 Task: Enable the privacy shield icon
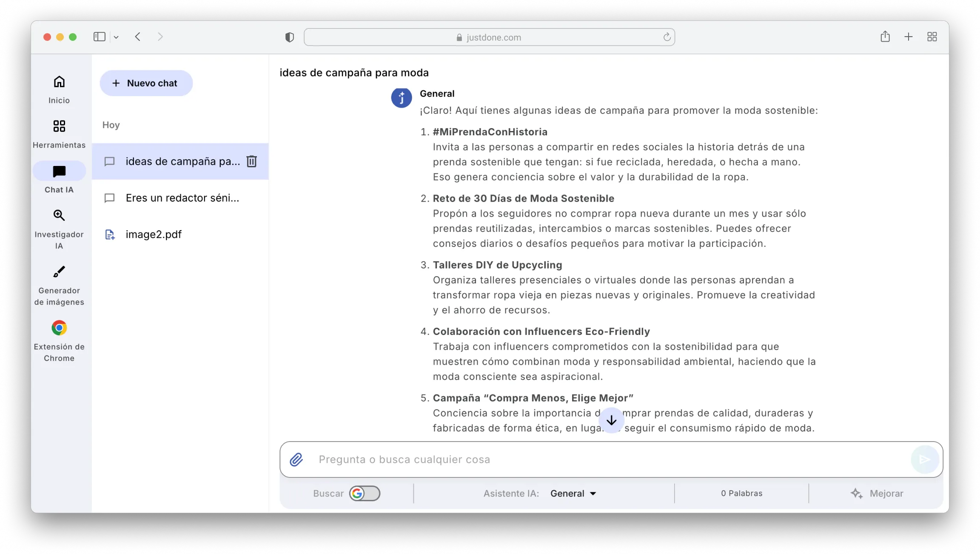pyautogui.click(x=289, y=37)
